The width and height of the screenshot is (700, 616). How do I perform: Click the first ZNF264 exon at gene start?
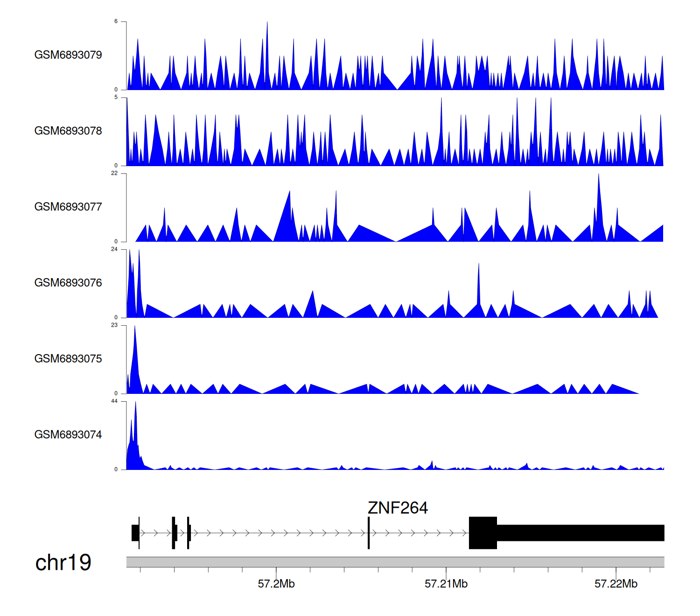[135, 533]
